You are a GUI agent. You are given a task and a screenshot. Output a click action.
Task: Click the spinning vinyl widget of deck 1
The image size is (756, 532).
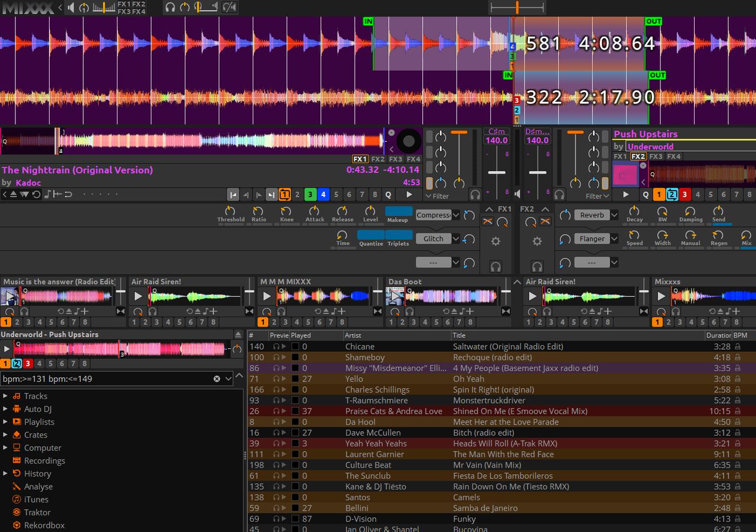click(409, 141)
